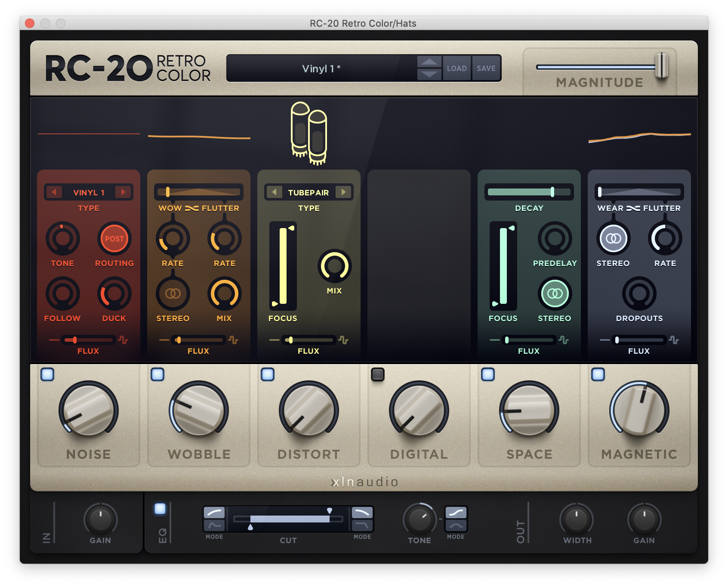Choose the upper high-cut filter mode icon
Viewport: 728px width, 587px height.
pos(362,513)
